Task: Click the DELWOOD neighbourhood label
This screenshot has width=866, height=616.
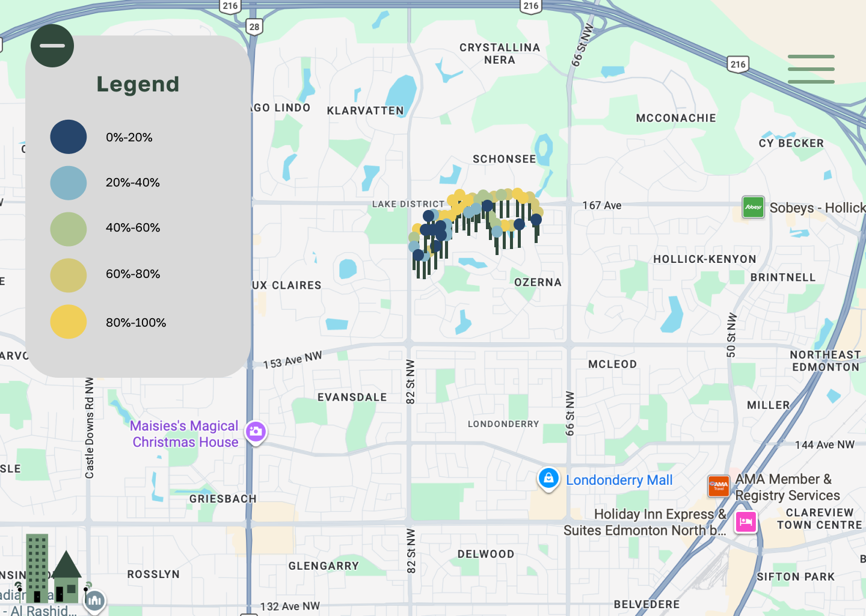Action: click(x=486, y=554)
